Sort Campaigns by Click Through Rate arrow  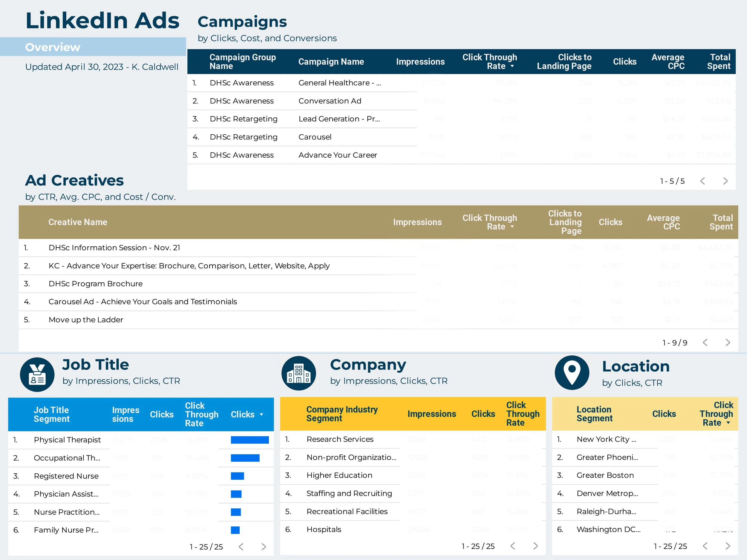(x=512, y=66)
